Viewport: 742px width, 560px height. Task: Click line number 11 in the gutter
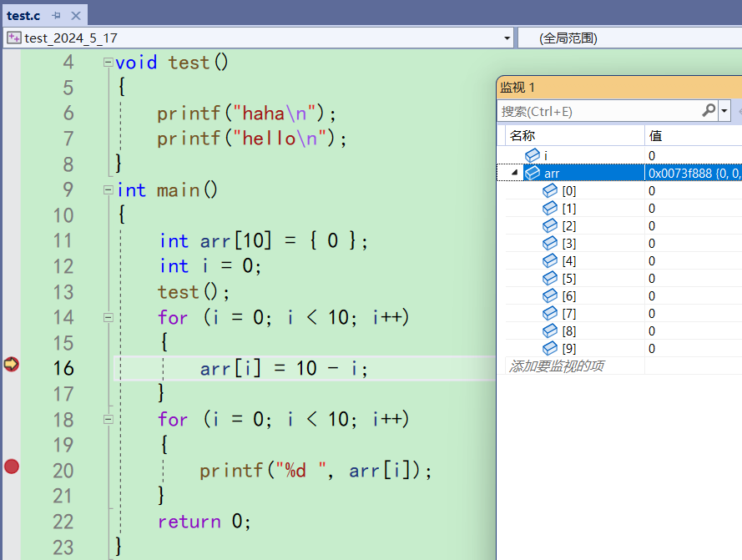click(63, 240)
